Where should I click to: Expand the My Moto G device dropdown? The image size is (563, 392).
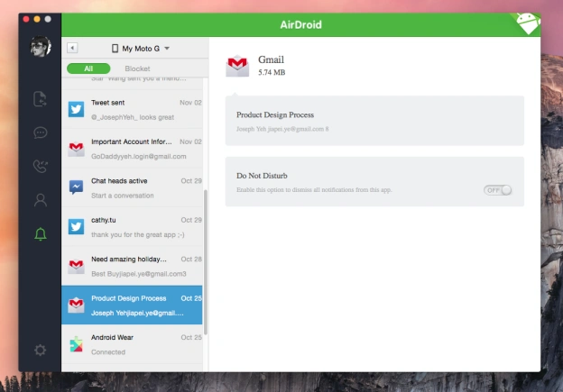tap(141, 49)
